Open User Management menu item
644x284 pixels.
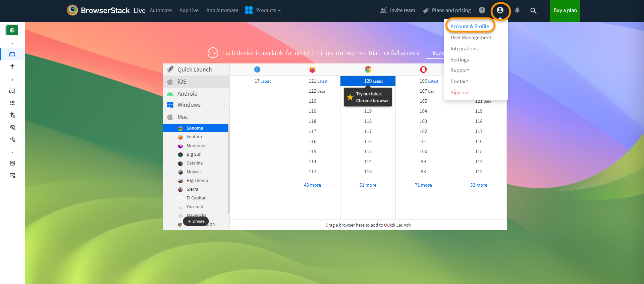pos(471,38)
